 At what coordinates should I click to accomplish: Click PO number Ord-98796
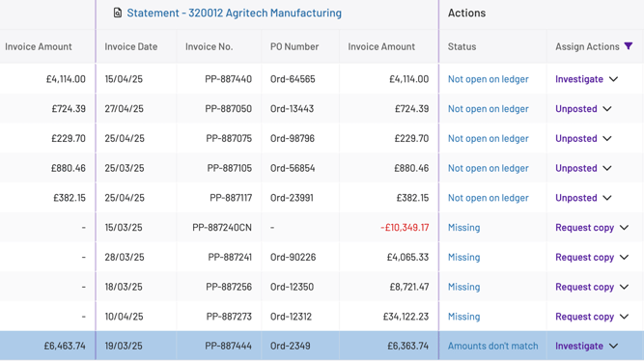click(x=293, y=138)
